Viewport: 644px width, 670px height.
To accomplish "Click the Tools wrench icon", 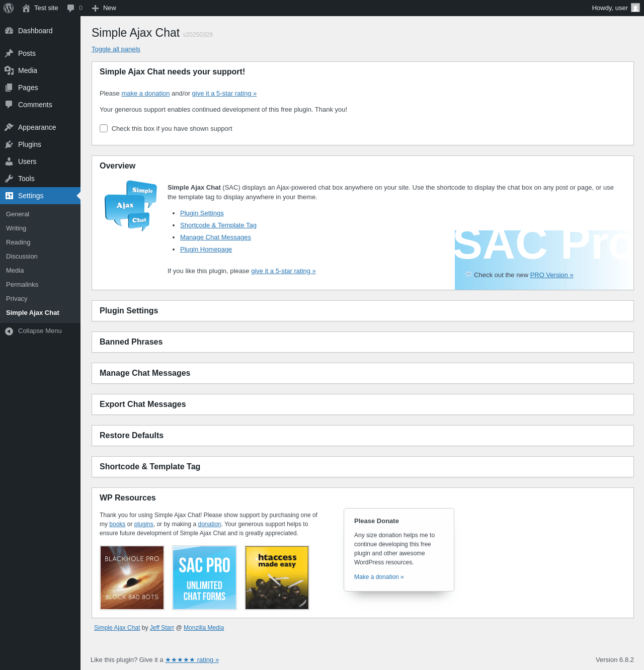I will [x=9, y=179].
